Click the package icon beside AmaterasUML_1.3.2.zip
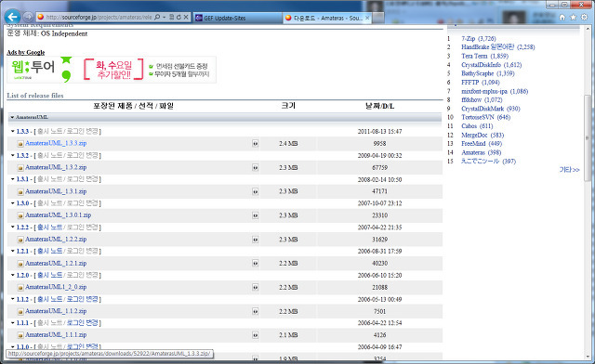This screenshot has width=595, height=364. tap(20, 167)
